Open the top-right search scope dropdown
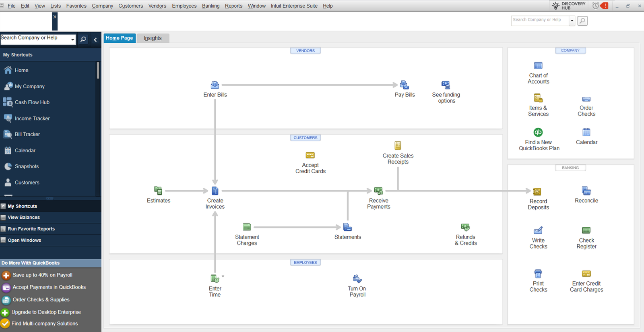644x332 pixels. 572,21
